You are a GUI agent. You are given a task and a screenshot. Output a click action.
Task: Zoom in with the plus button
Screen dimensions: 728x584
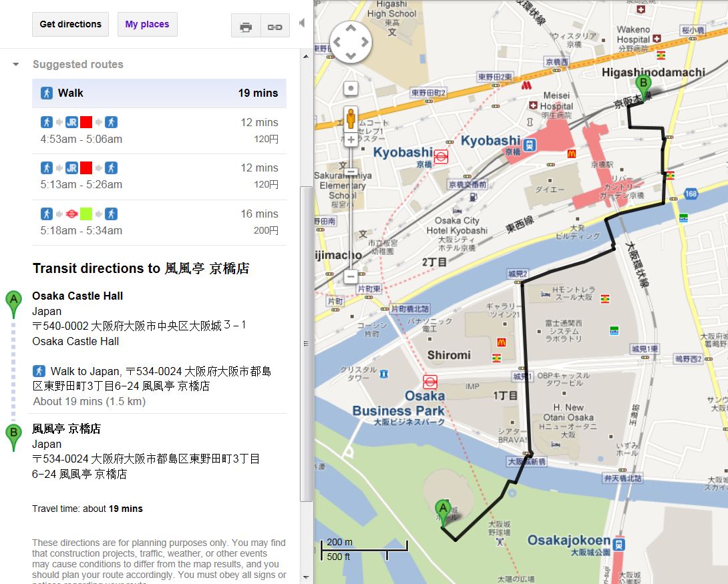click(351, 139)
